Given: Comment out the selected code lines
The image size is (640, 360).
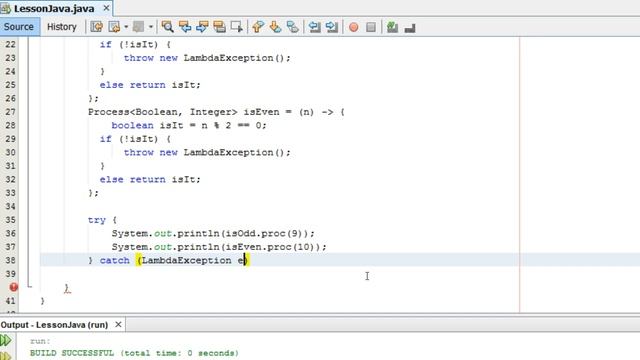Looking at the screenshot, I should click(x=392, y=27).
